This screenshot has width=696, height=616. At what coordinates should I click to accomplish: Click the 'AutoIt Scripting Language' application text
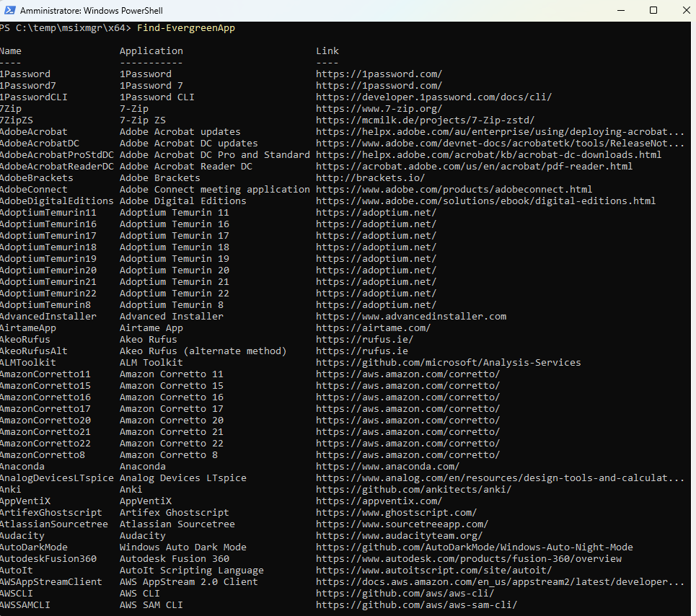coord(192,571)
